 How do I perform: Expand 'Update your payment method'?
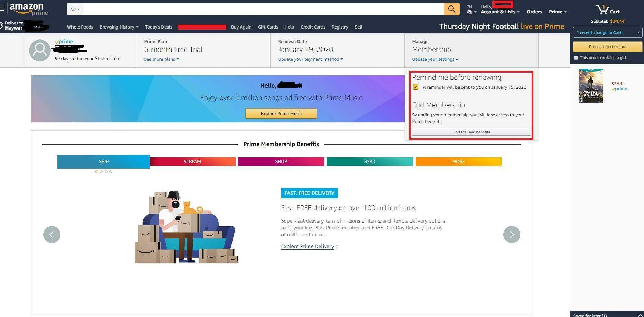pyautogui.click(x=310, y=59)
